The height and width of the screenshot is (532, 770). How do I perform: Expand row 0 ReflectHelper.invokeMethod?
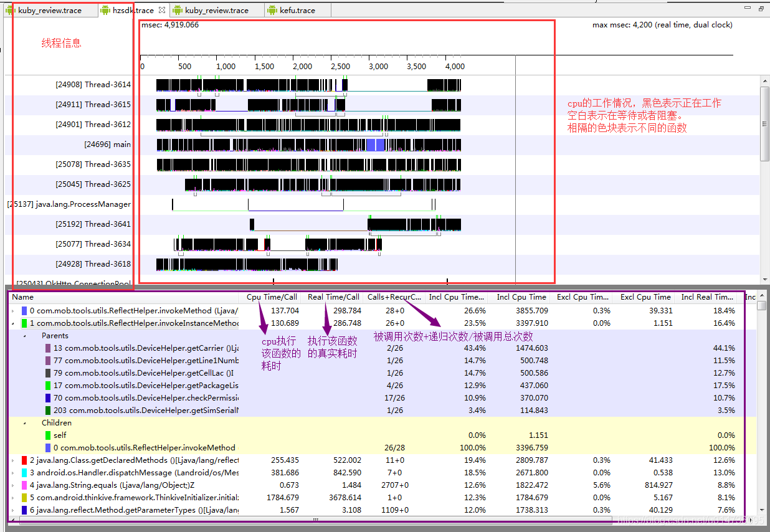tap(14, 310)
